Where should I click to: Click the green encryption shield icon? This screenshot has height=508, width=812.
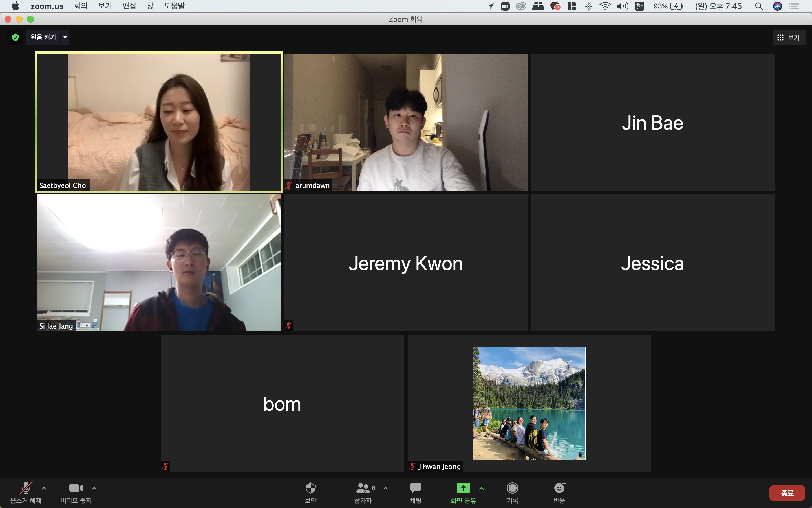point(15,37)
